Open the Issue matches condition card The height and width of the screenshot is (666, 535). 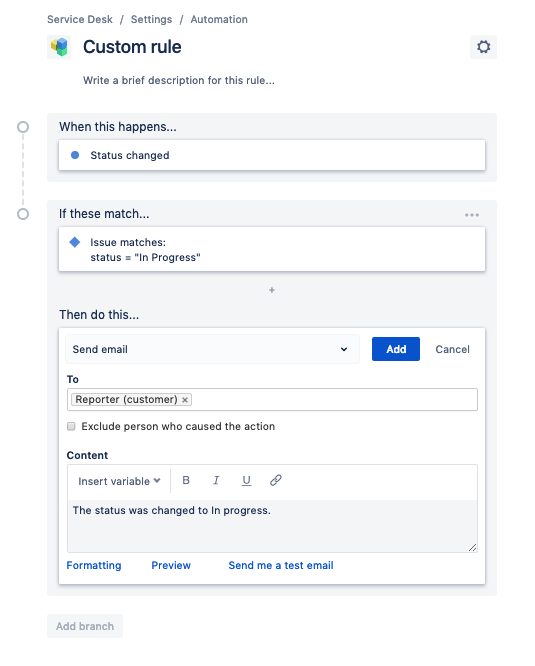tap(272, 249)
